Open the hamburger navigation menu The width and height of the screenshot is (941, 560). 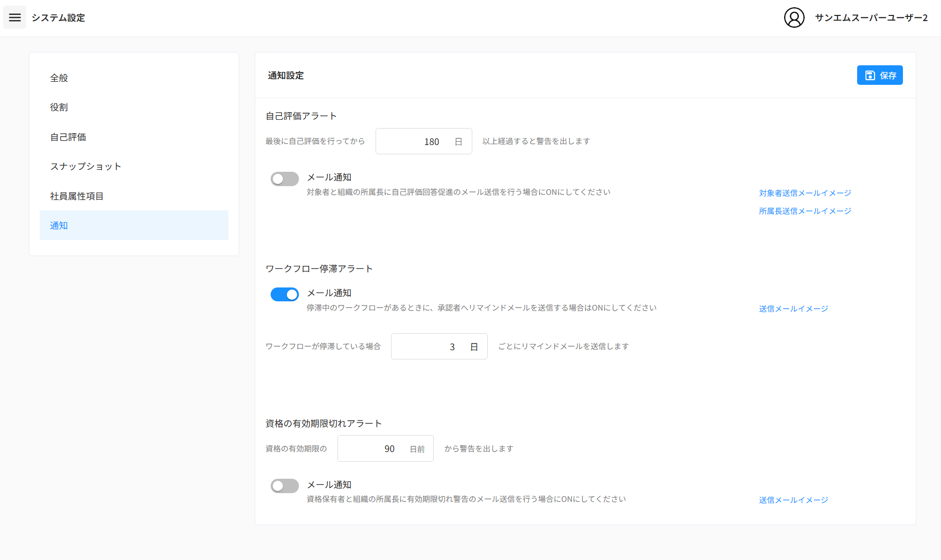pos(15,17)
